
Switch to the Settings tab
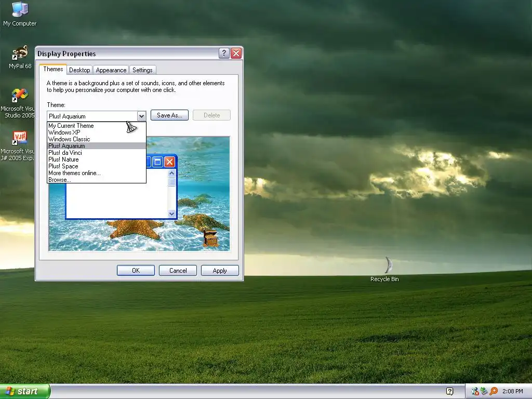coord(142,70)
